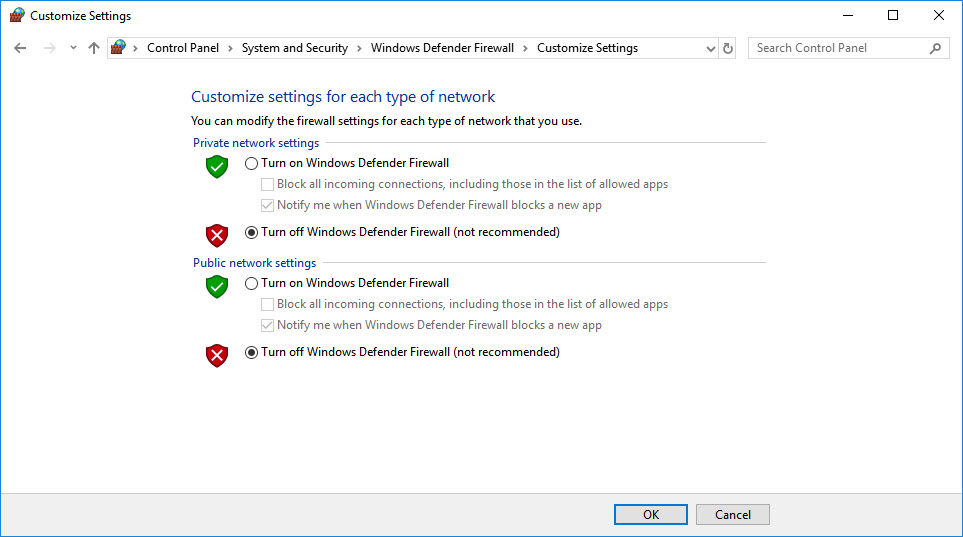
Task: Expand chevron after System and Security breadcrumb
Action: click(359, 48)
